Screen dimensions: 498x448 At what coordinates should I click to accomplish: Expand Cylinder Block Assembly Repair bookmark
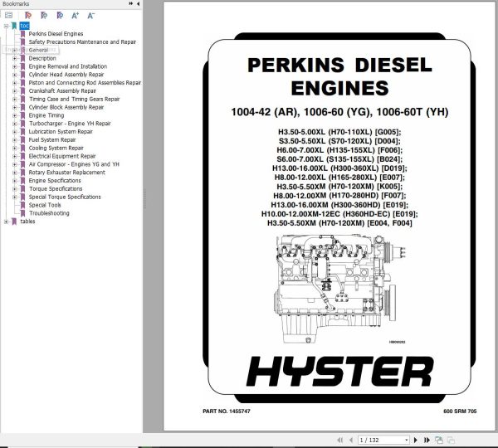pyautogui.click(x=15, y=107)
